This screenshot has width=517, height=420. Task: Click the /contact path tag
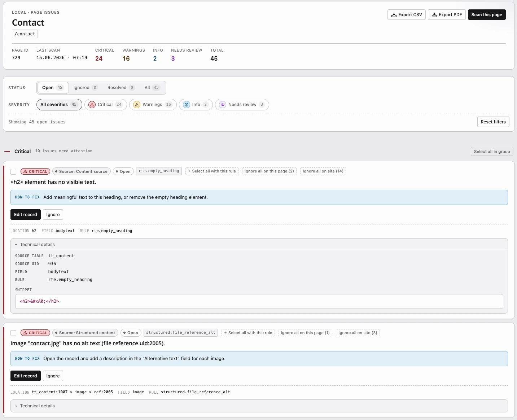point(25,34)
